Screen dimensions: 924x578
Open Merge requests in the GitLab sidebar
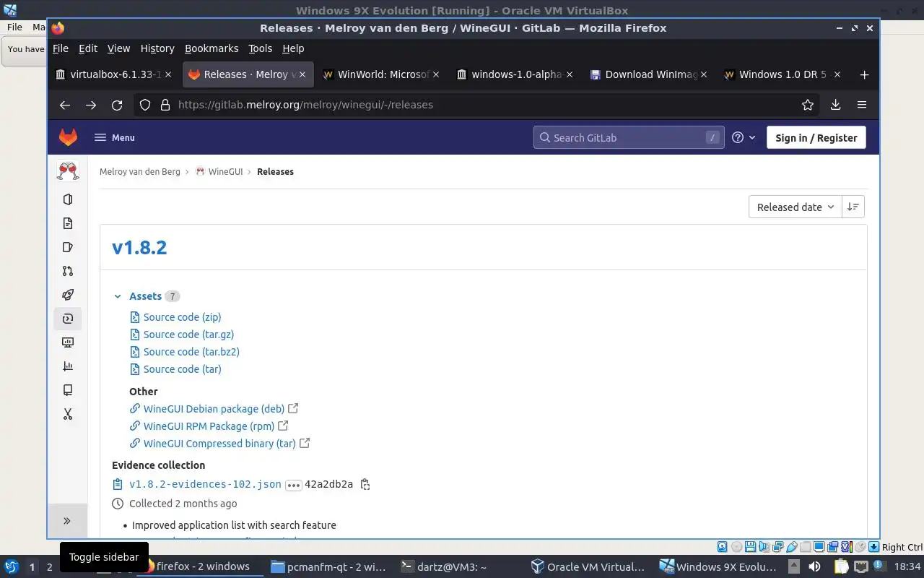pos(68,271)
